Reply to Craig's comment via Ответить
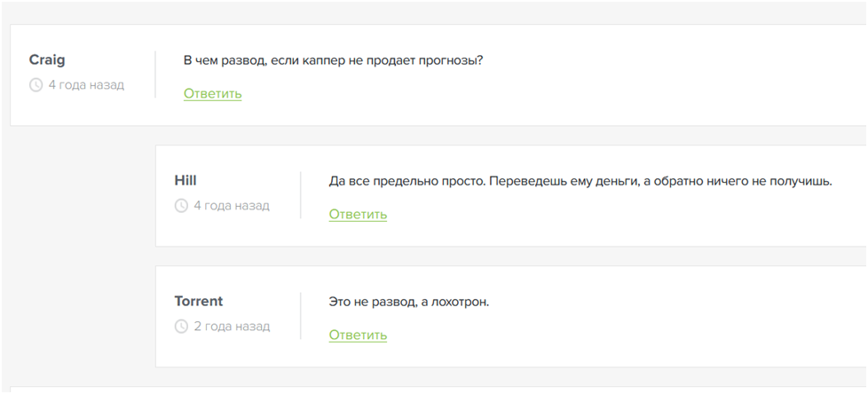868x394 pixels. click(212, 93)
